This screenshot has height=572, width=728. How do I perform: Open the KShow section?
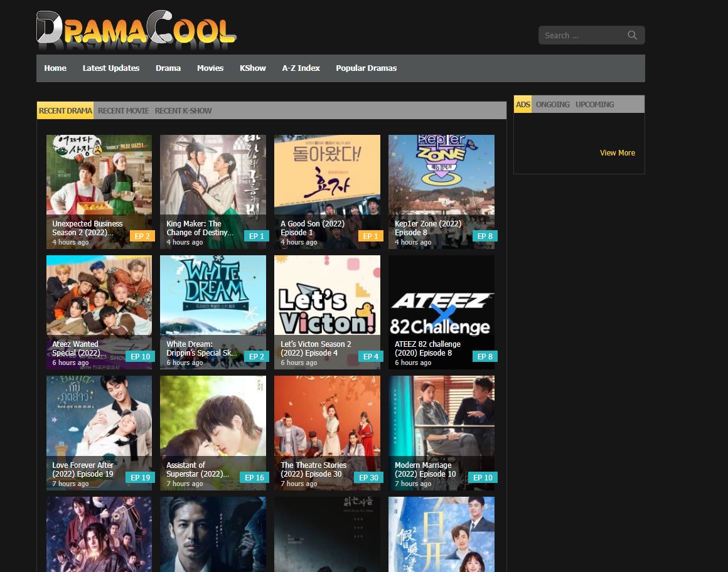252,68
